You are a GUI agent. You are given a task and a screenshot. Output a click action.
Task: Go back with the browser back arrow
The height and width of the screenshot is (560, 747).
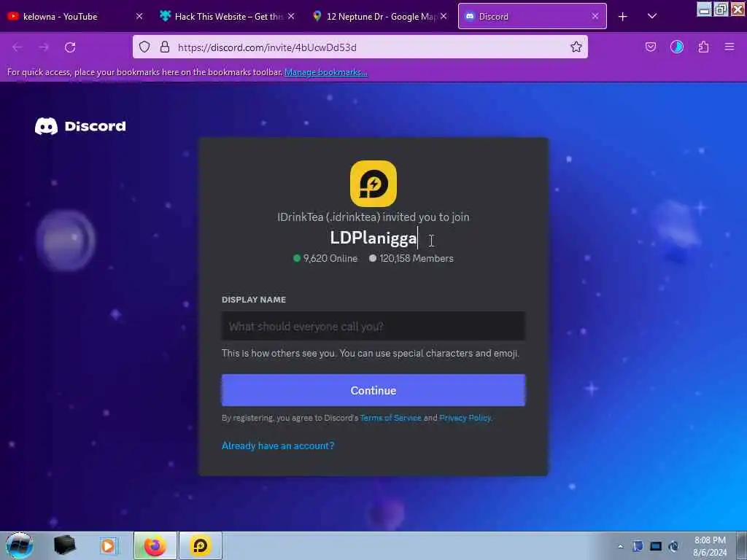pyautogui.click(x=18, y=47)
